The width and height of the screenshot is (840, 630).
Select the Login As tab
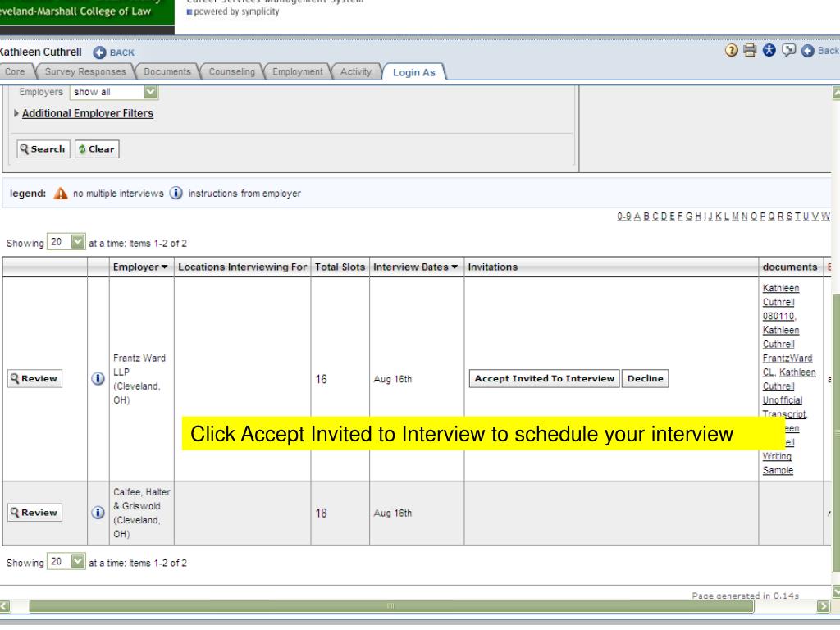(x=414, y=72)
